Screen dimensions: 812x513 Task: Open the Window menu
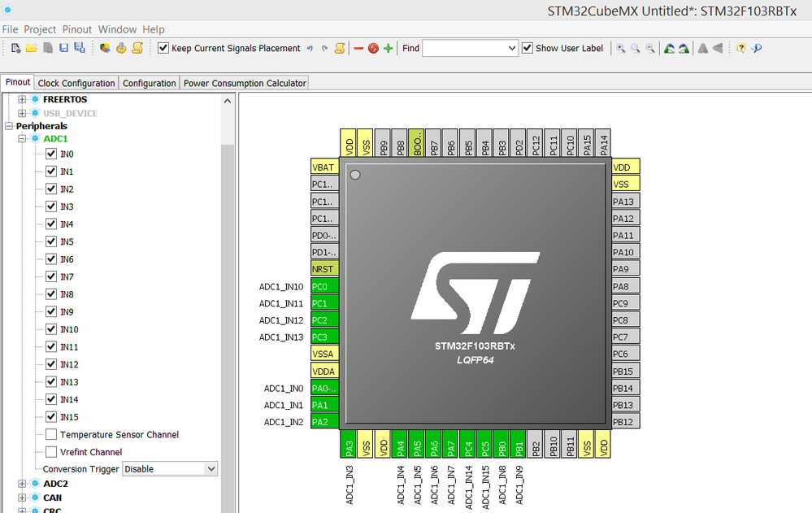click(118, 29)
